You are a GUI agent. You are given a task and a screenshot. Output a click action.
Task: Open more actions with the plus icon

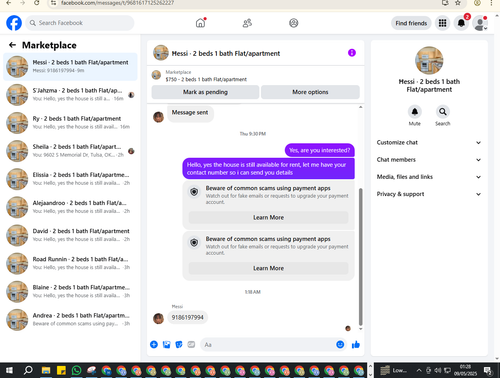(x=154, y=344)
